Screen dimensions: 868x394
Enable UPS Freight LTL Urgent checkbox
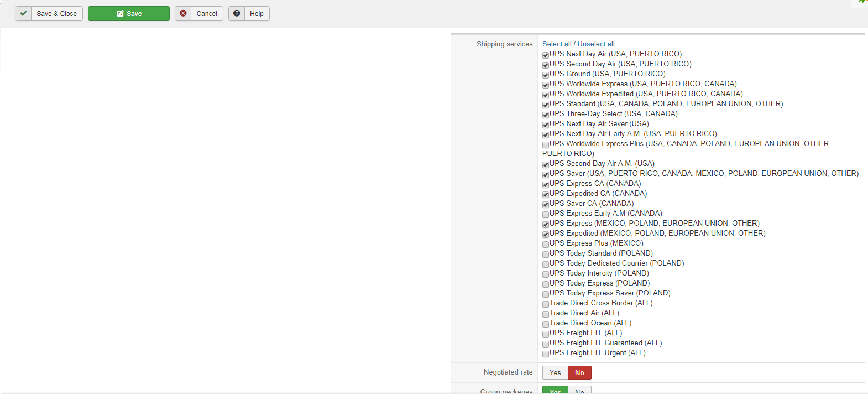point(546,354)
